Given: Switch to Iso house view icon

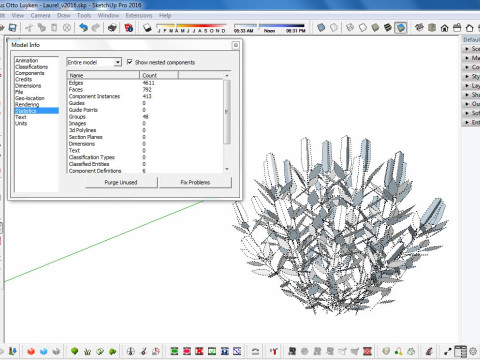Looking at the screenshot, I should point(419,28).
